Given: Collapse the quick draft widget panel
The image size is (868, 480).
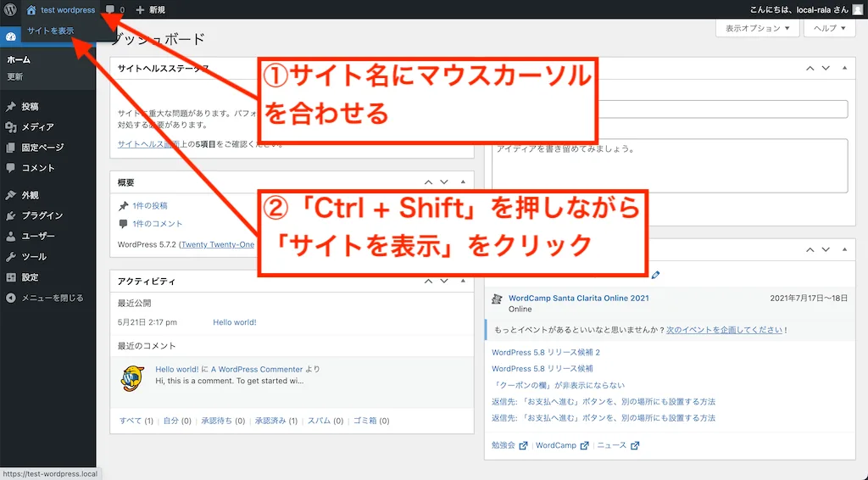Looking at the screenshot, I should click(844, 68).
